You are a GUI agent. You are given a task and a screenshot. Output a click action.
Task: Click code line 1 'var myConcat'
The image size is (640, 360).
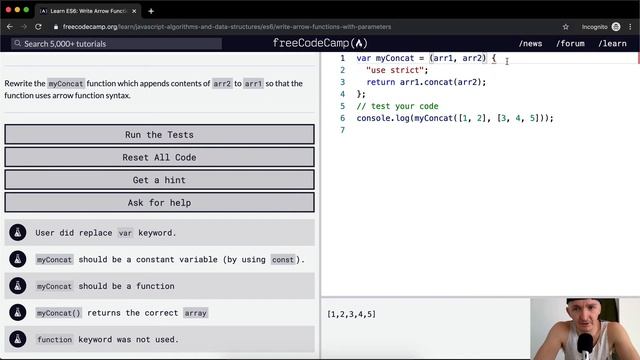tap(426, 58)
